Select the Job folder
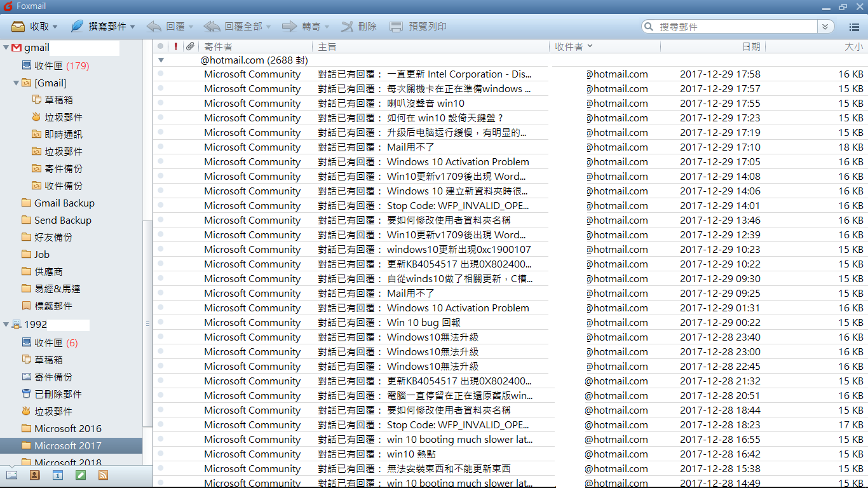Viewport: 868px width, 488px height. [36, 254]
